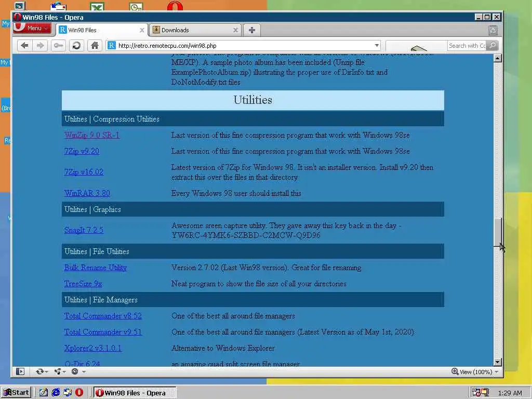Click the search magnifier button
The image size is (532, 399).
pyautogui.click(x=493, y=46)
